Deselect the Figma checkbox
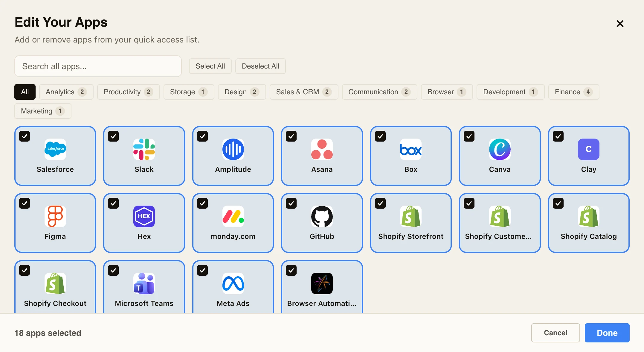This screenshot has width=644, height=352. pyautogui.click(x=25, y=203)
